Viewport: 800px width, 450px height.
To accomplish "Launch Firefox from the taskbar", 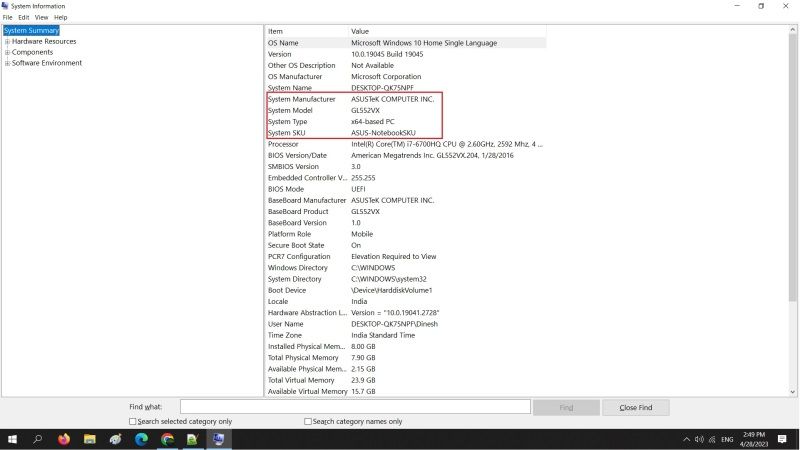I will [x=64, y=439].
